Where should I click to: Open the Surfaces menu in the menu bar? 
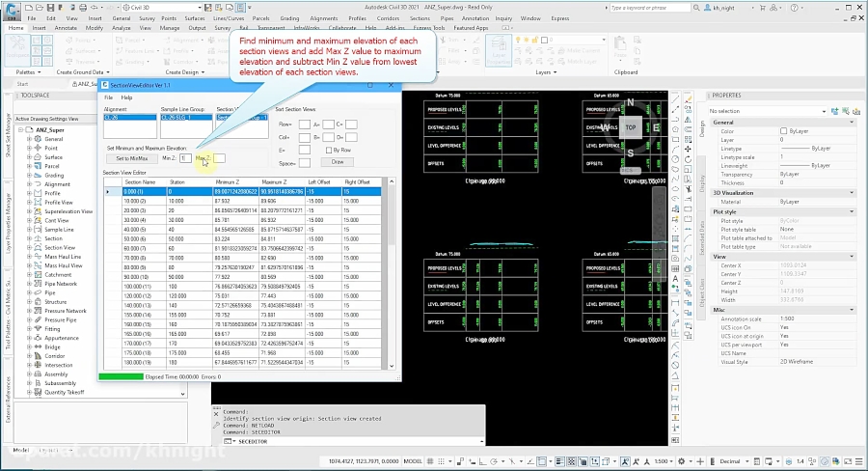click(194, 18)
